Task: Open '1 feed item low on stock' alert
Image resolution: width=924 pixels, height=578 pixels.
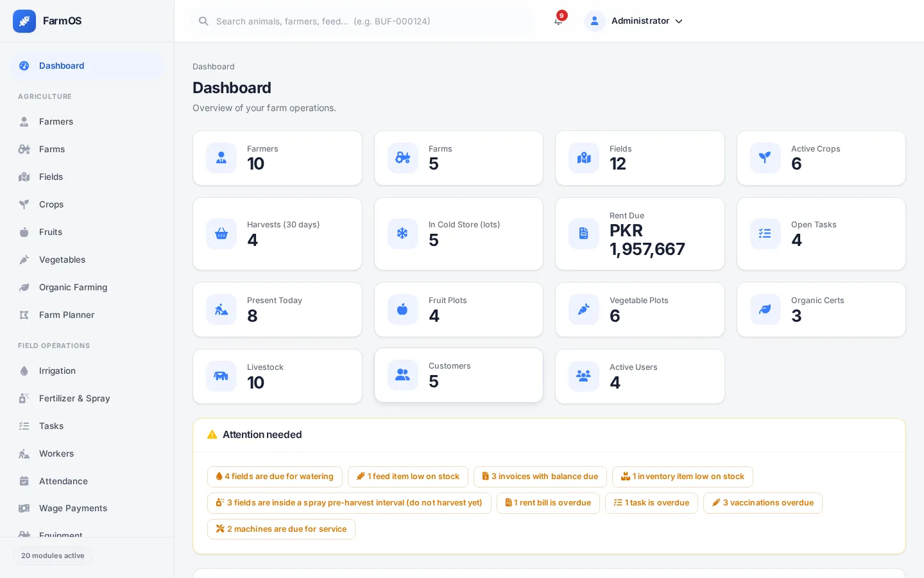Action: click(408, 477)
